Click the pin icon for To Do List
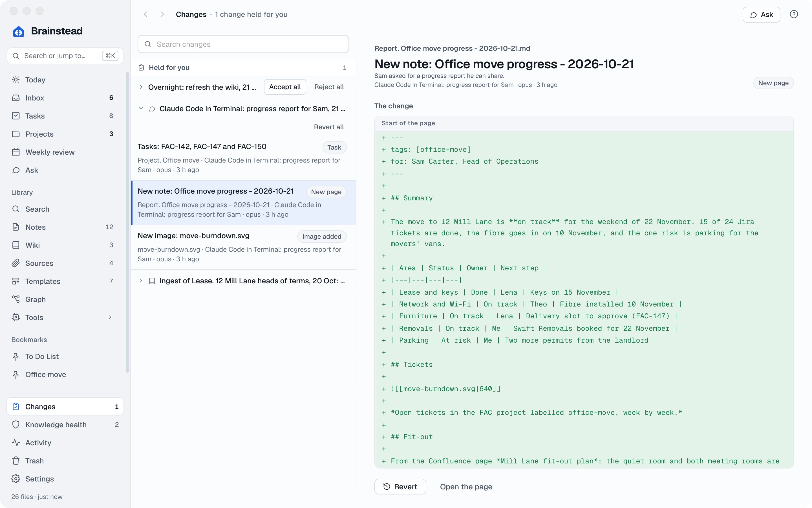 click(x=16, y=356)
